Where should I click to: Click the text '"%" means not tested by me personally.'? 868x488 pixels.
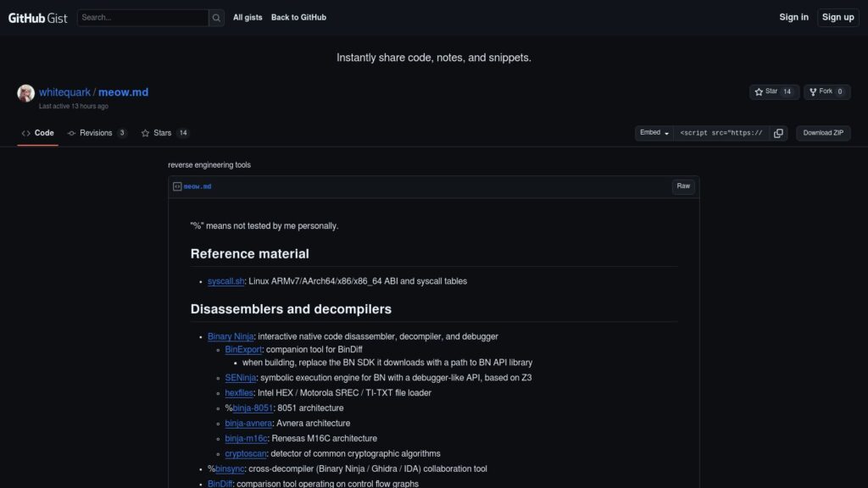click(x=264, y=226)
